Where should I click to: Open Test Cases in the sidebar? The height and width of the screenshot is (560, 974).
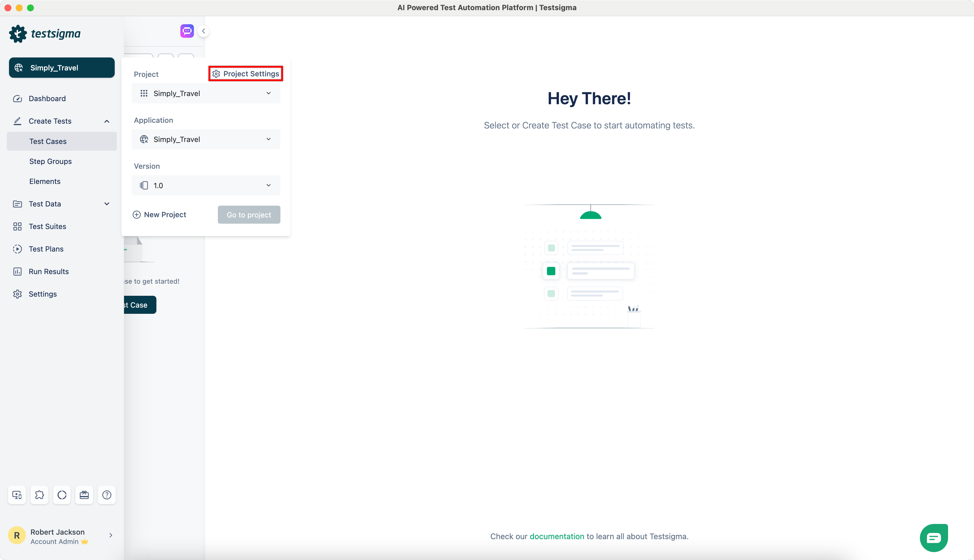[62, 141]
